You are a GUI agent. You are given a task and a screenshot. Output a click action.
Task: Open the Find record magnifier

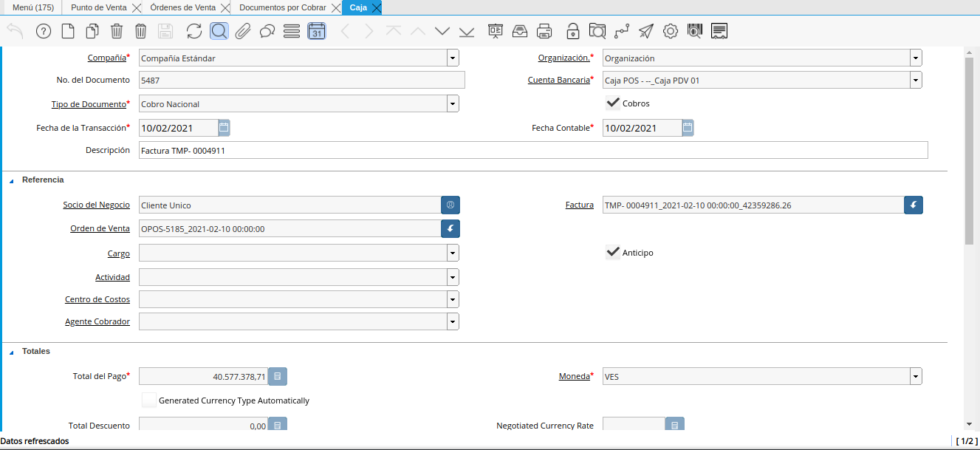(219, 31)
